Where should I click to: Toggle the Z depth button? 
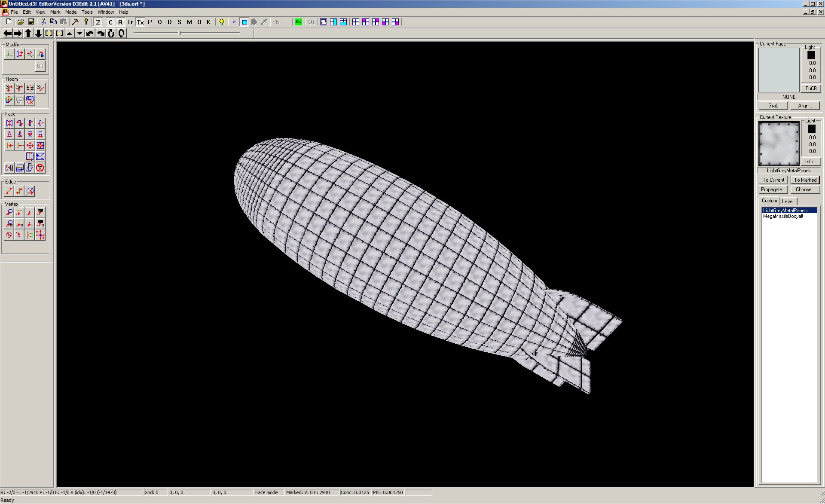98,22
